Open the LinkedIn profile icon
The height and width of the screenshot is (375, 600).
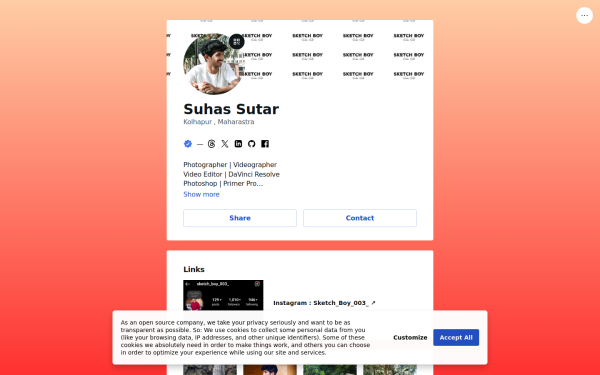[x=238, y=144]
